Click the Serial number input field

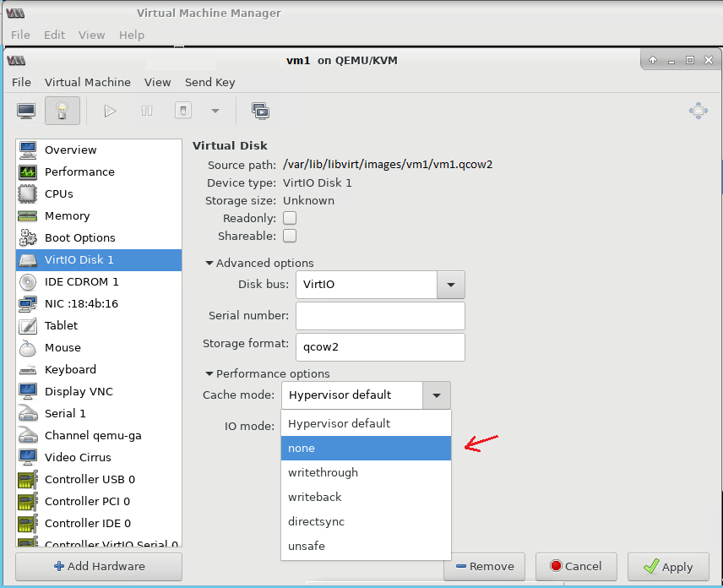click(380, 316)
